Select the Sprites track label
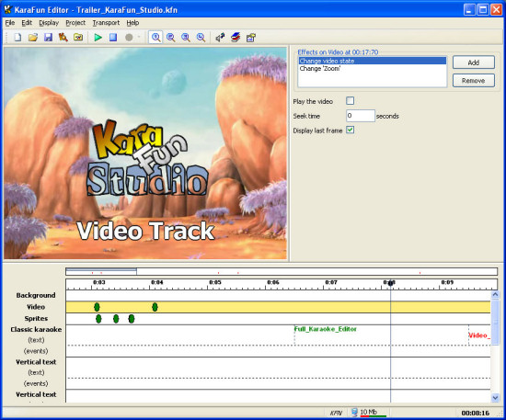Screen dimensions: 506x420 click(x=36, y=319)
